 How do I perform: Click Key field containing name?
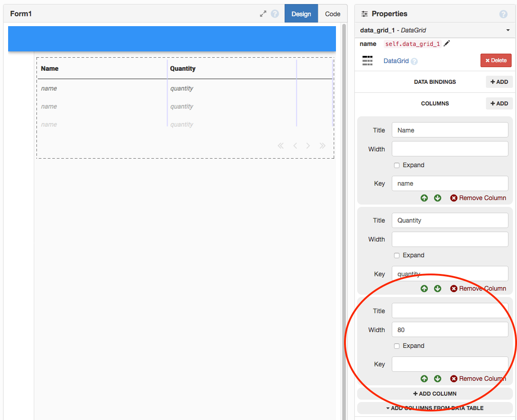[450, 183]
